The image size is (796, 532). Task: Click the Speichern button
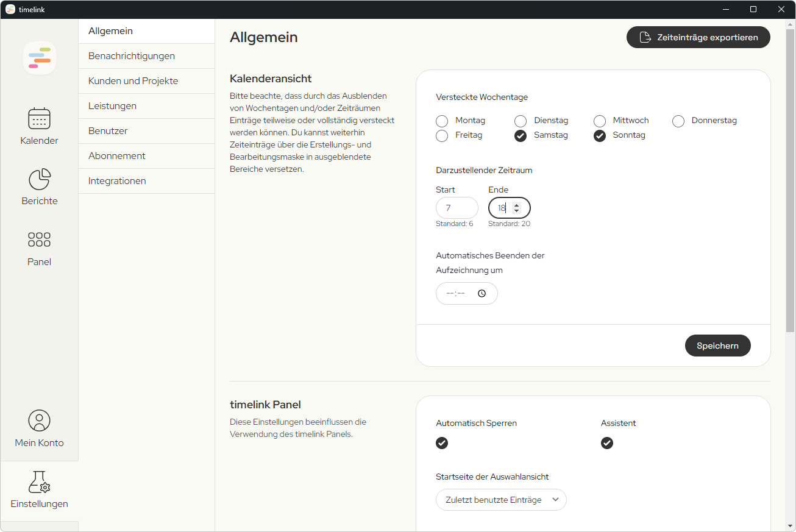pyautogui.click(x=717, y=346)
